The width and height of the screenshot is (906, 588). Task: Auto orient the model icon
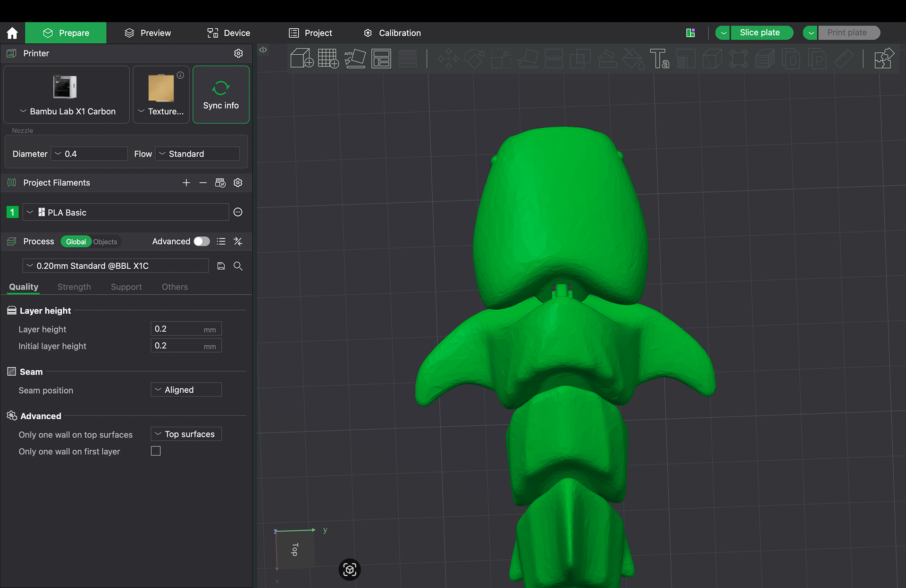click(355, 58)
